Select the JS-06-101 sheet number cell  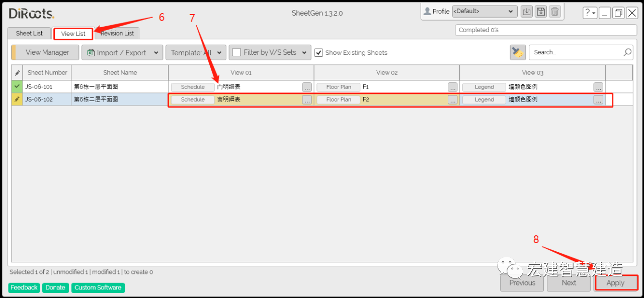[x=47, y=87]
